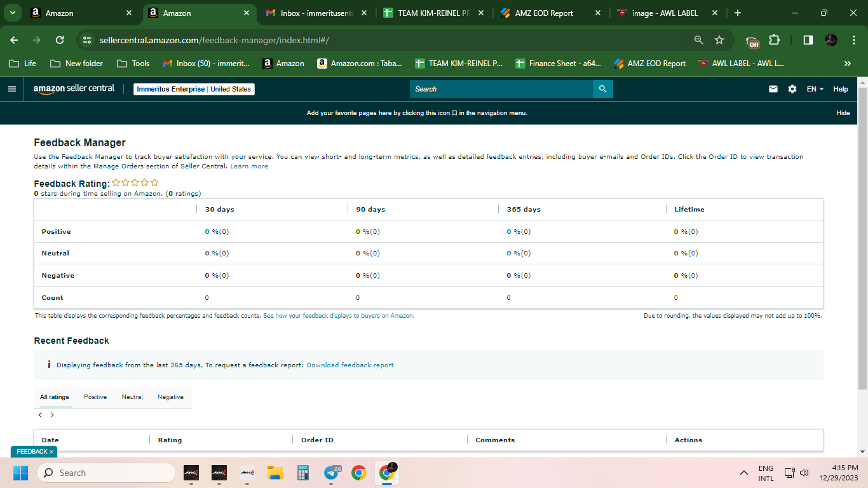Close the AMZ EOD Report browser tab

coord(597,13)
